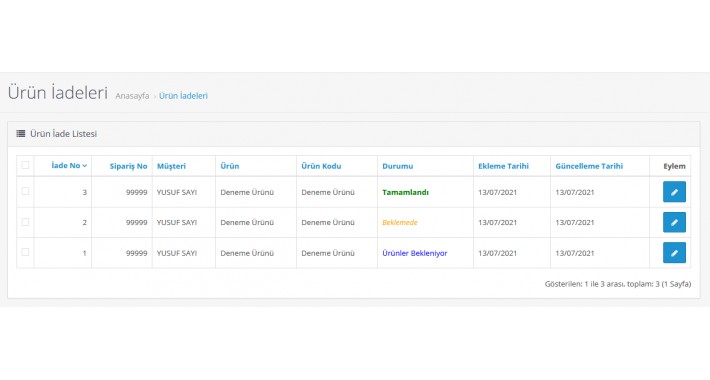Screen dimensions: 710x380
Task: Open Ürün İadeleri breadcrumb link
Action: 183,96
